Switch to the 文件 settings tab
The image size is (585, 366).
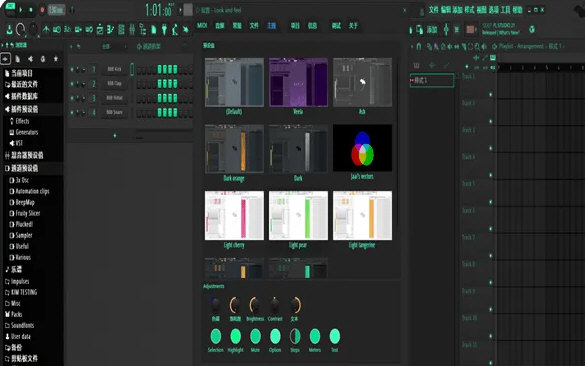coord(254,25)
